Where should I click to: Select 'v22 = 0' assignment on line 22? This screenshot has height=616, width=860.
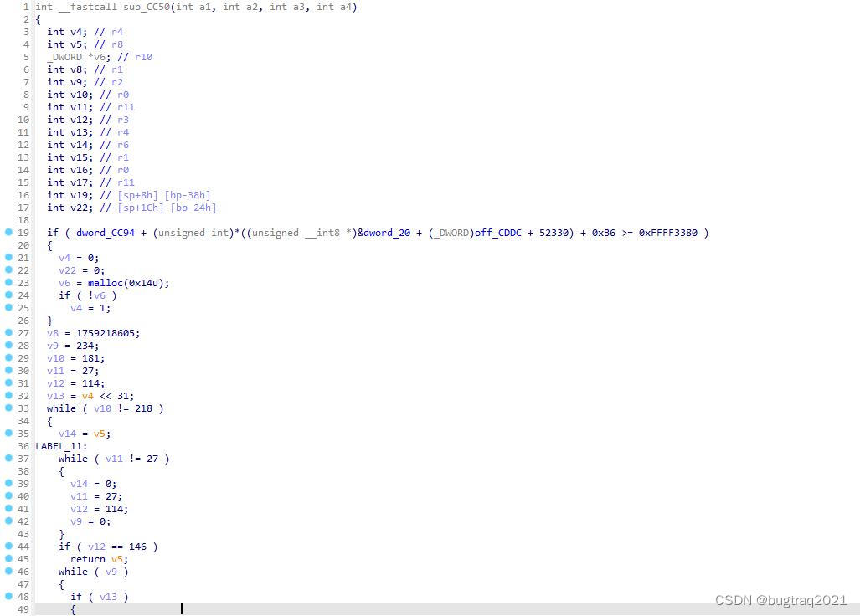pyautogui.click(x=82, y=270)
